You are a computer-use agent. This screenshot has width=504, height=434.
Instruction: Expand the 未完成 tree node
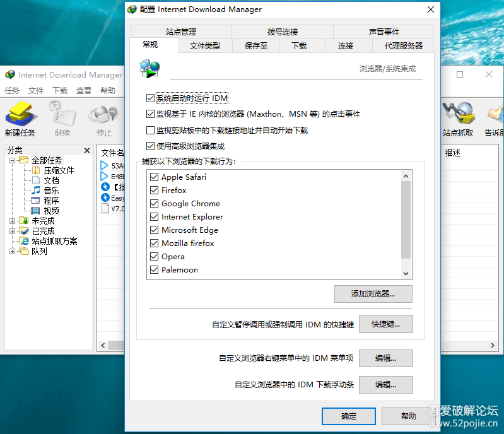coord(12,221)
